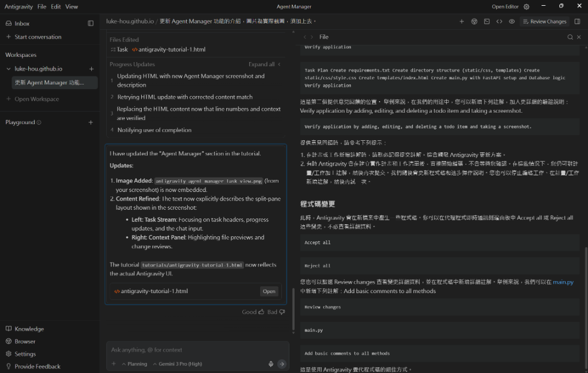The height and width of the screenshot is (373, 588).
Task: Open the browser preview globe icon
Action: (x=474, y=21)
